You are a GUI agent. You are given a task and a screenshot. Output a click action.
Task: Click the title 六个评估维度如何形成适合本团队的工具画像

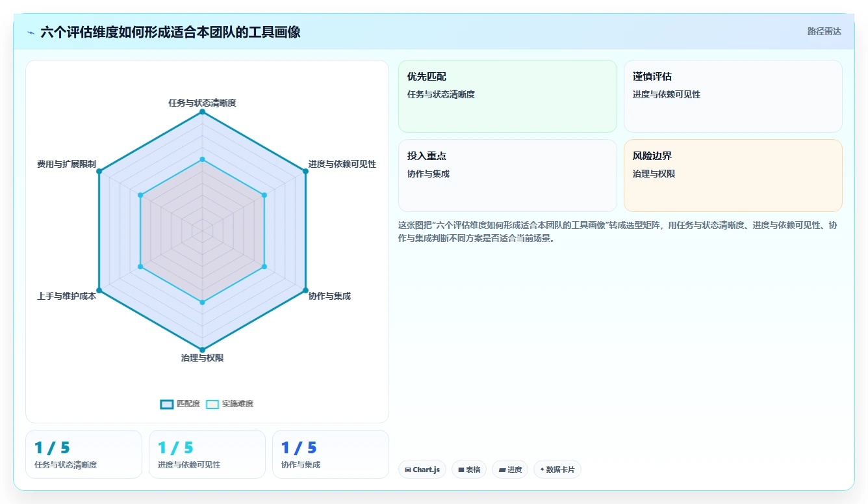pos(170,32)
